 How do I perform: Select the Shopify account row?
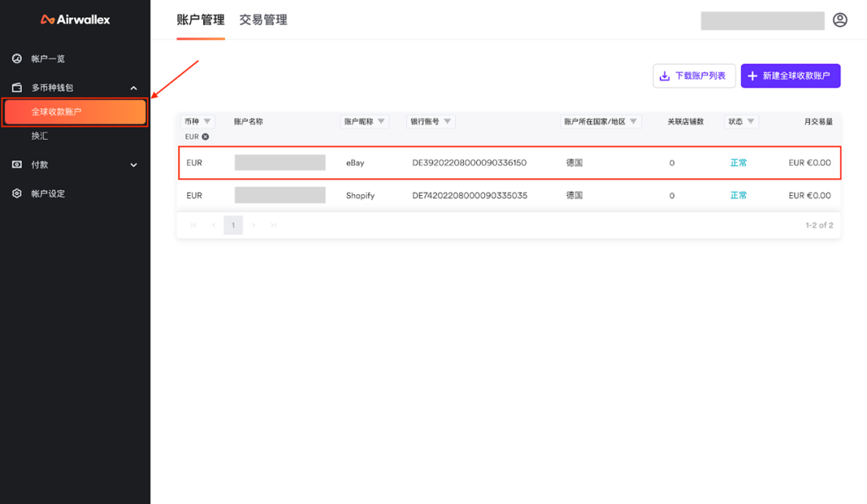point(508,195)
